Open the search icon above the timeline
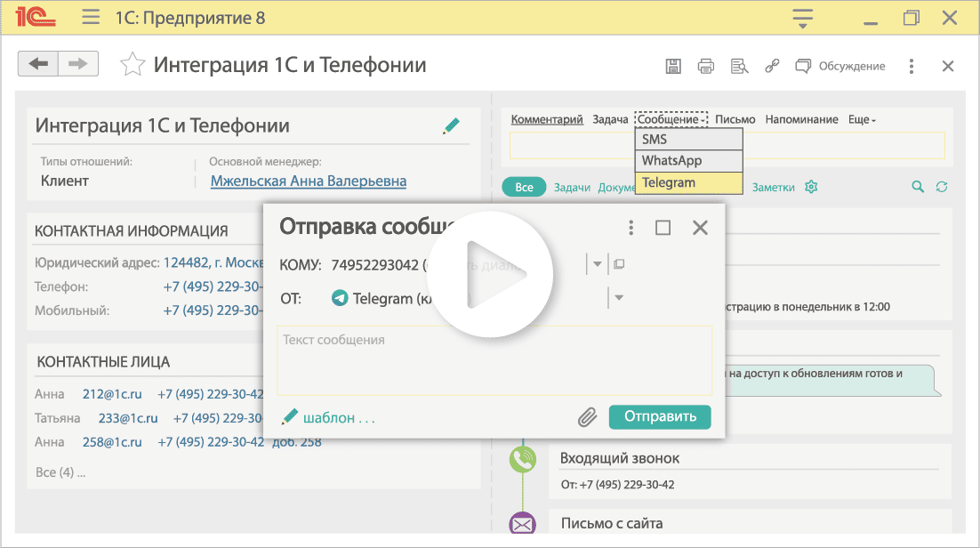 point(917,187)
